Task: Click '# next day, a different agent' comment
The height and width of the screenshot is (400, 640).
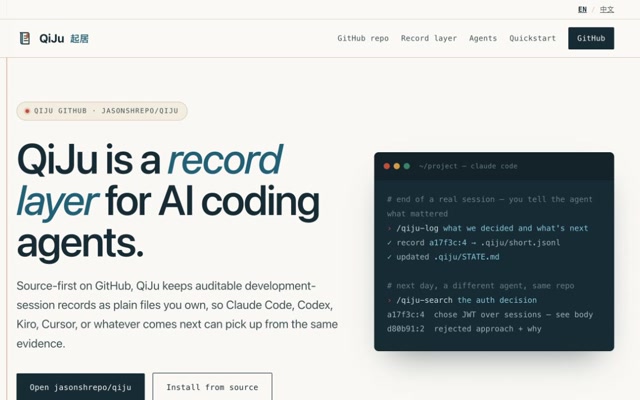Action: coord(480,286)
